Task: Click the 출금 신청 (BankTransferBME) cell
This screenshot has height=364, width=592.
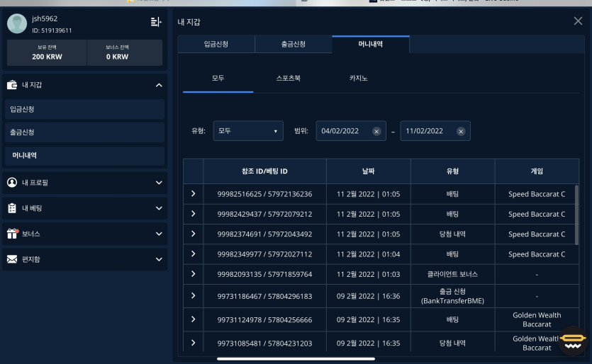Action: coord(452,296)
